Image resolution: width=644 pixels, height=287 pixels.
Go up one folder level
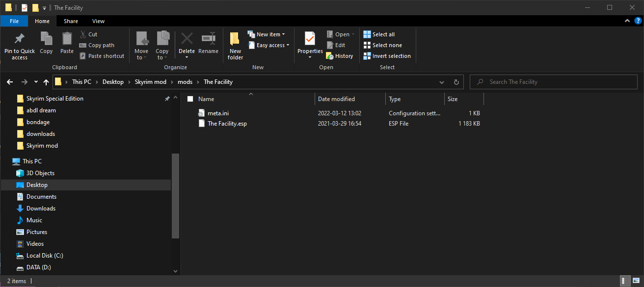46,82
